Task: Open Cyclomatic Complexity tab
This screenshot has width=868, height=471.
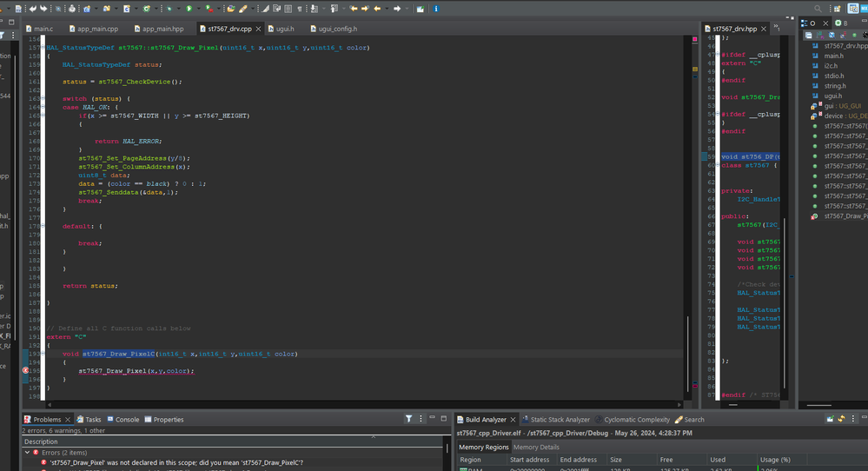Action: 631,420
